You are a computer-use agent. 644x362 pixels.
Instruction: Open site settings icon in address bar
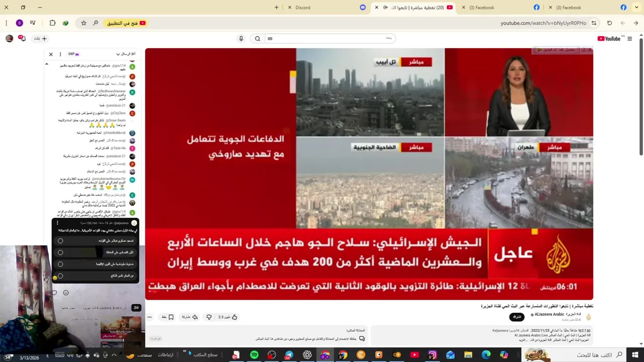point(594,23)
